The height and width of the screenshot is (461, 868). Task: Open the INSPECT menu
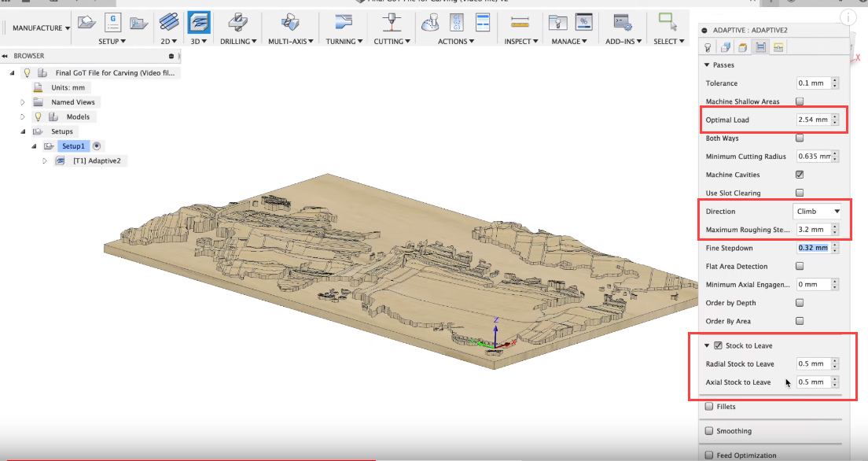click(521, 42)
